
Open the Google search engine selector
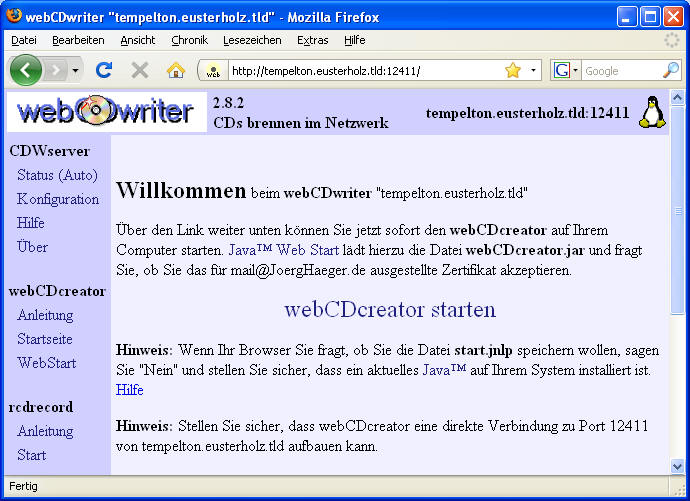(x=566, y=70)
